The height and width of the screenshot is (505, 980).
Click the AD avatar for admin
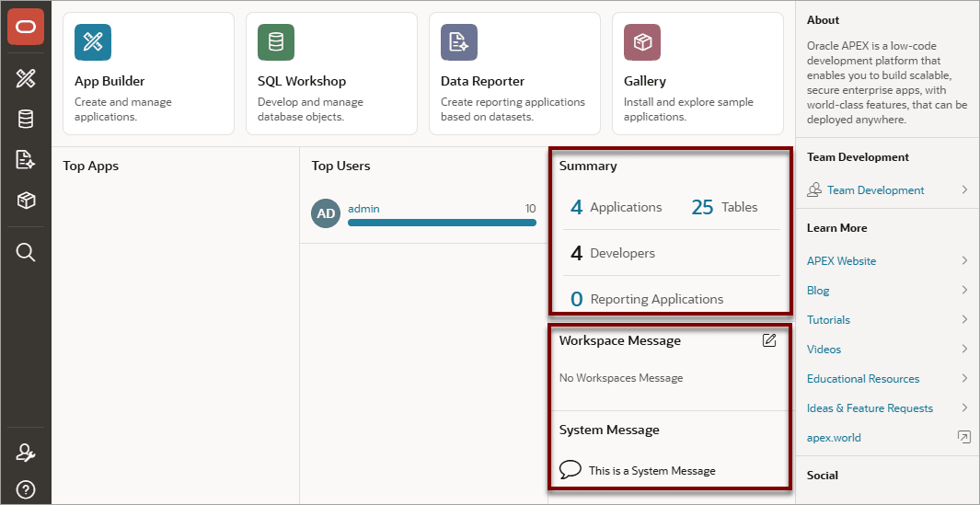point(326,213)
